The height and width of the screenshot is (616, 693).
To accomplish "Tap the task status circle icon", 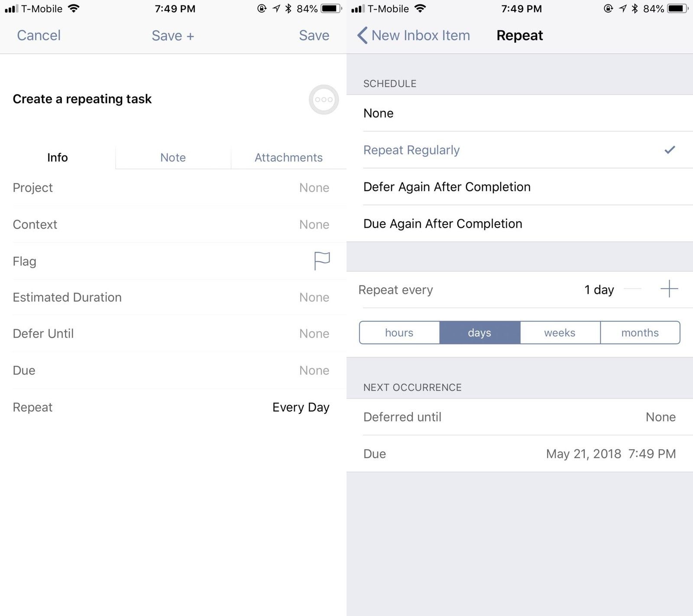I will [324, 100].
